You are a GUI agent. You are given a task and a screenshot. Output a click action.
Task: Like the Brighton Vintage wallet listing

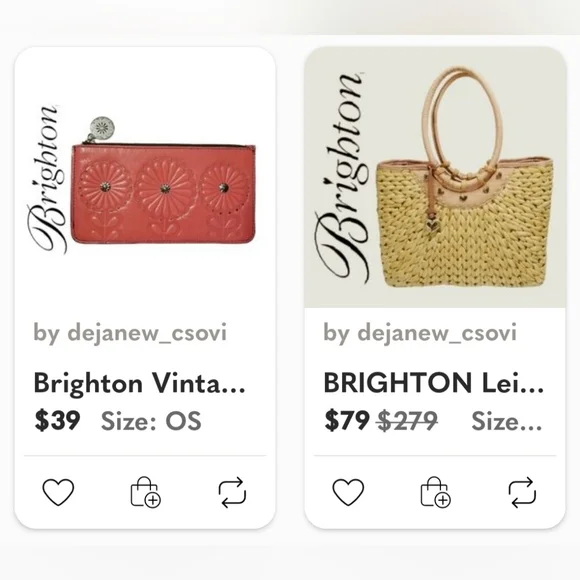pos(58,492)
